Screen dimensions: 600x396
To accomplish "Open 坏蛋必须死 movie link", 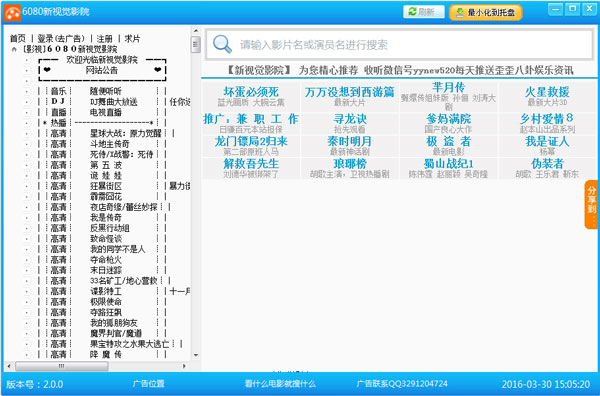I will point(251,92).
